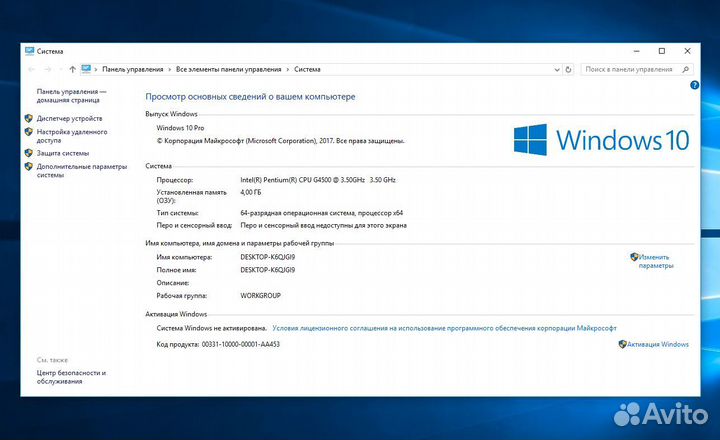Click Изменить параметры link
Viewport: 720px width, 440px height.
[655, 261]
